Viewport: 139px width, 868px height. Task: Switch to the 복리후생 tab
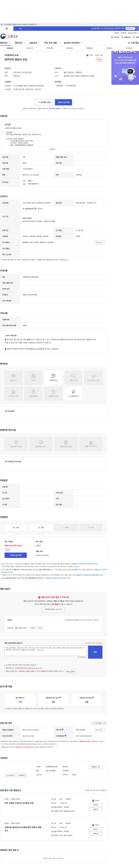point(69,48)
